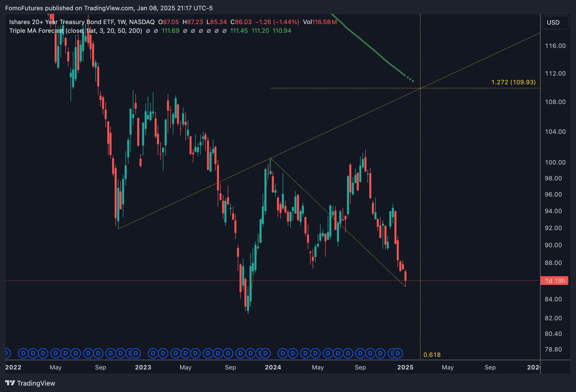Click the 78.80 price axis label
The width and height of the screenshot is (576, 392).
coord(553,349)
